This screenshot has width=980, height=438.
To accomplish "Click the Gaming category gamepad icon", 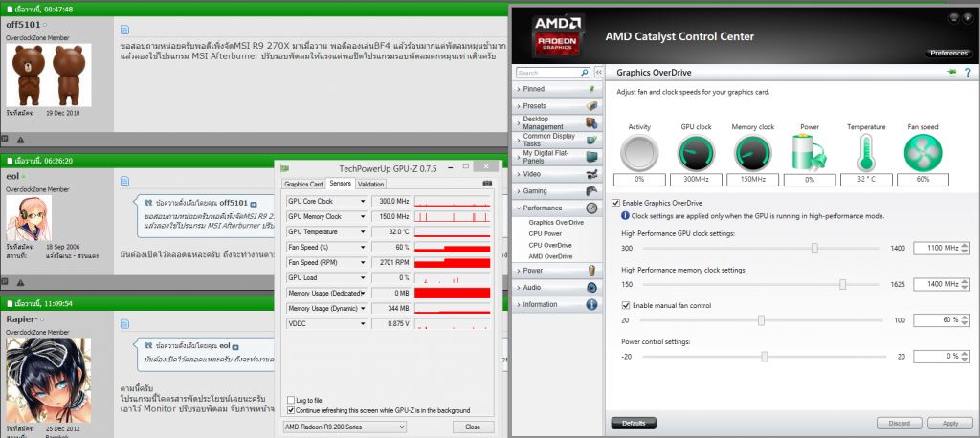I will tap(591, 191).
